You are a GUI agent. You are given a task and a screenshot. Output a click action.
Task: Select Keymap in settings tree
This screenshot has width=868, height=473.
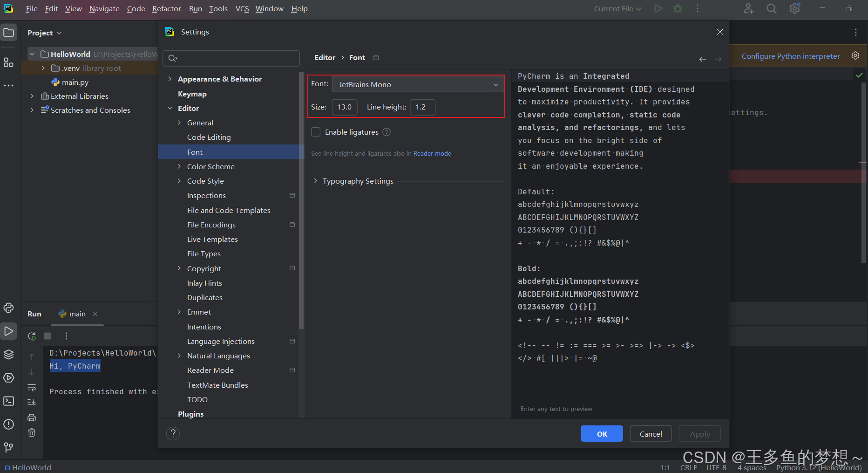click(192, 94)
